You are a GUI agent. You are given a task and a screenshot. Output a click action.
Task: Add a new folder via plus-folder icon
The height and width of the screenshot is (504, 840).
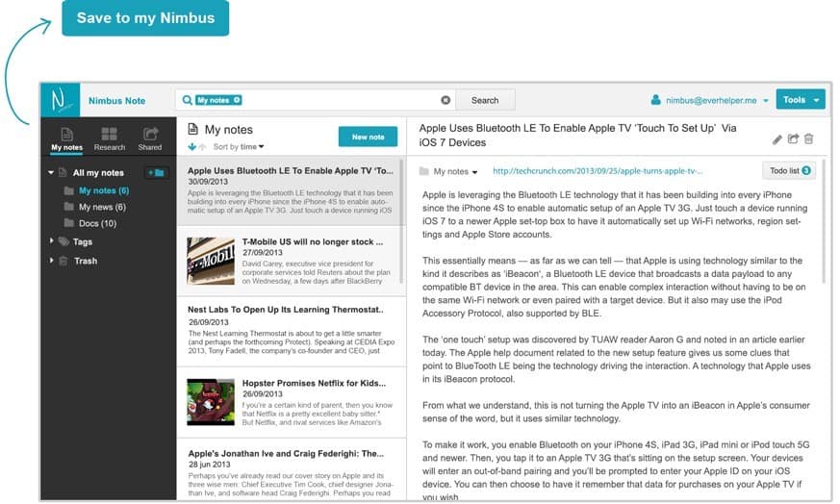click(156, 172)
